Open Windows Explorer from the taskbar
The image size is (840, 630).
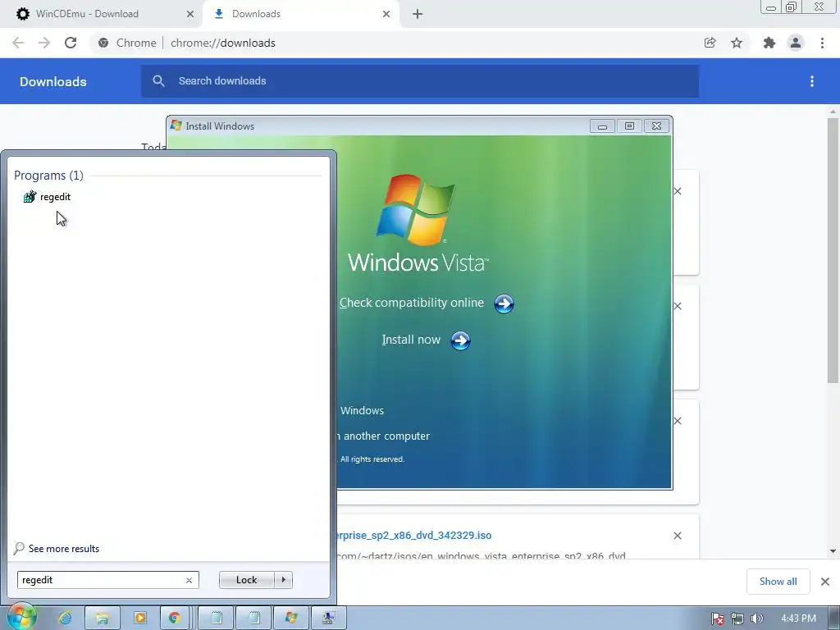pyautogui.click(x=103, y=618)
